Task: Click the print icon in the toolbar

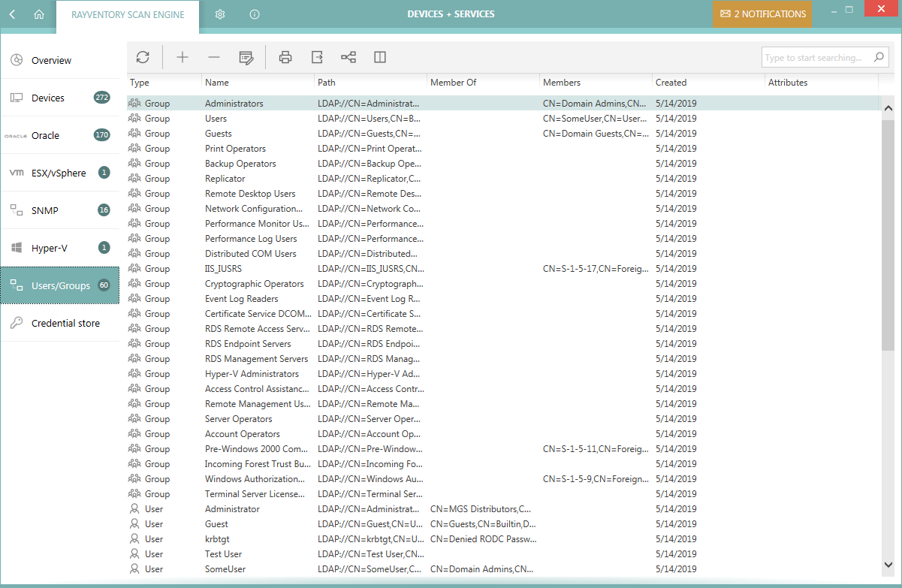Action: coord(285,56)
